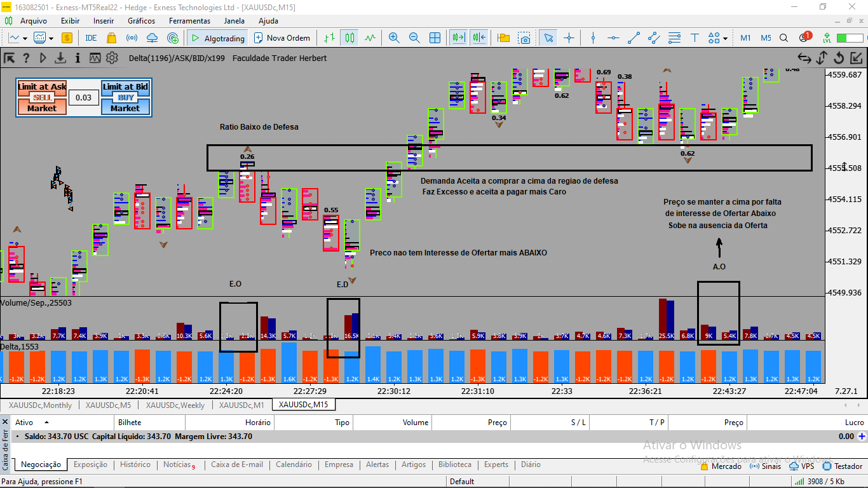The image size is (868, 488).
Task: Expand the chart type dropdown arrow
Action: tap(25, 39)
